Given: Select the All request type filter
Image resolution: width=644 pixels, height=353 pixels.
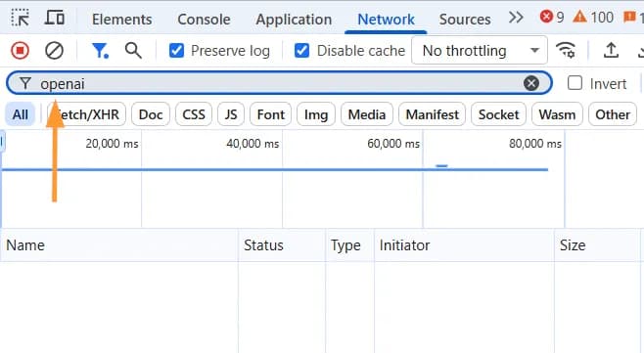Looking at the screenshot, I should point(21,114).
